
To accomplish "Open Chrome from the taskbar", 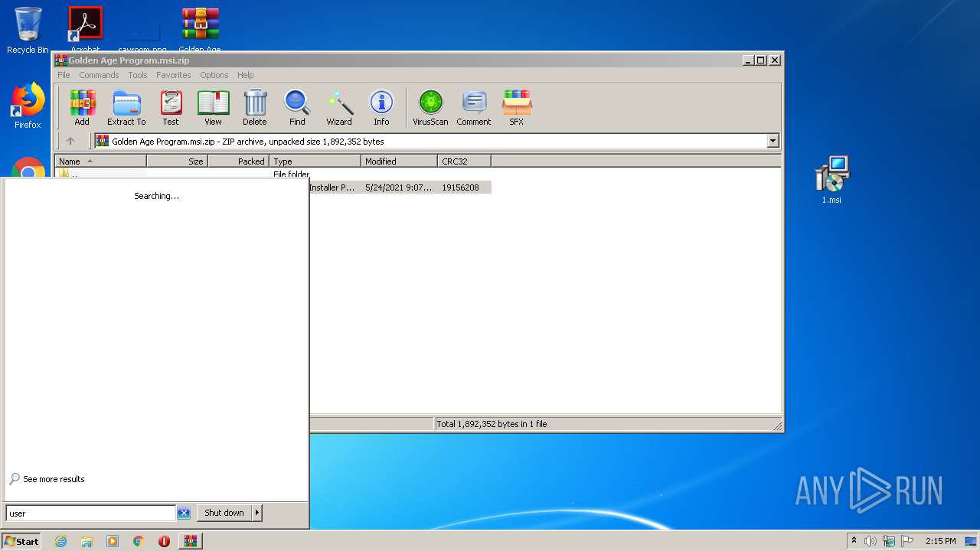I will pos(139,541).
